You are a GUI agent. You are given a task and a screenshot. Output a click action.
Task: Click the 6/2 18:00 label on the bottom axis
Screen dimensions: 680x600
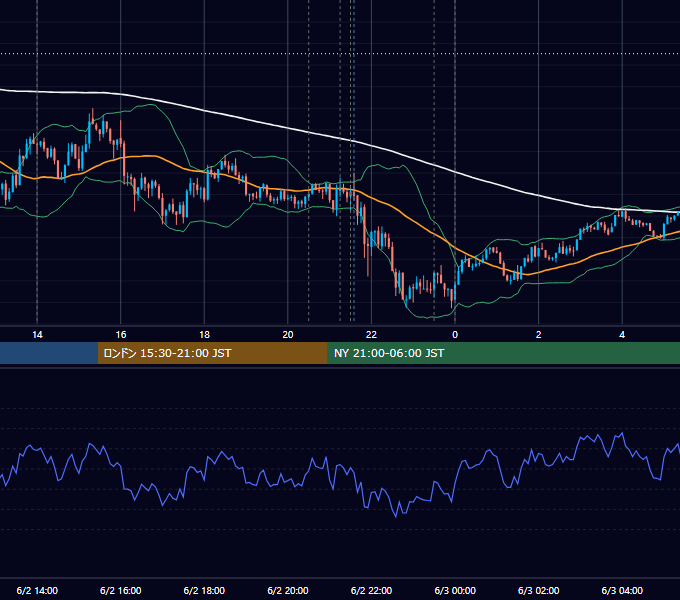click(x=204, y=590)
